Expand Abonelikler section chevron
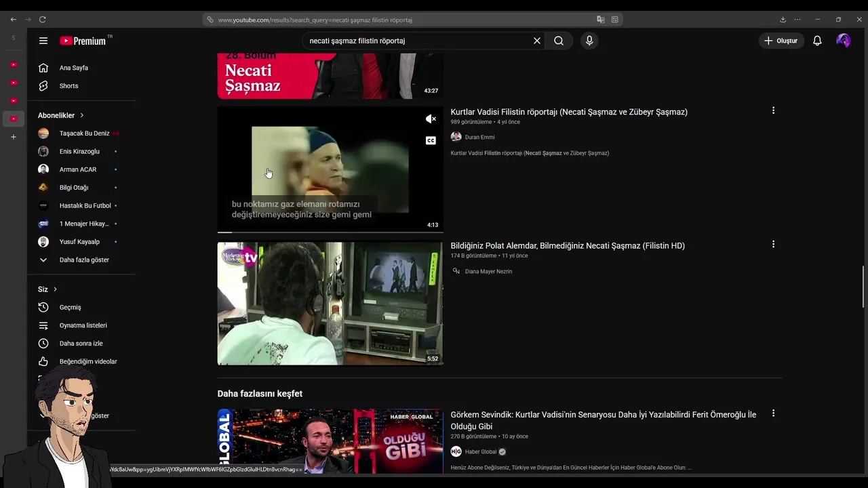Viewport: 868px width, 488px height. (82, 115)
